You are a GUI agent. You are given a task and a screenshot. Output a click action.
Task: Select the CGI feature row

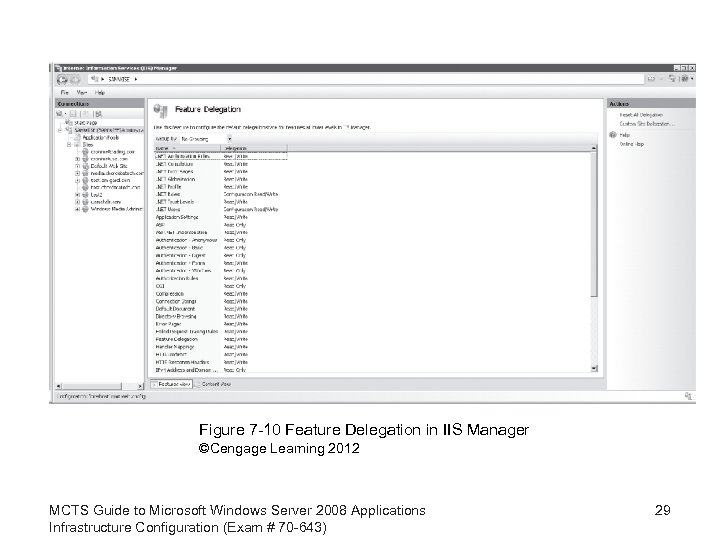[x=220, y=286]
